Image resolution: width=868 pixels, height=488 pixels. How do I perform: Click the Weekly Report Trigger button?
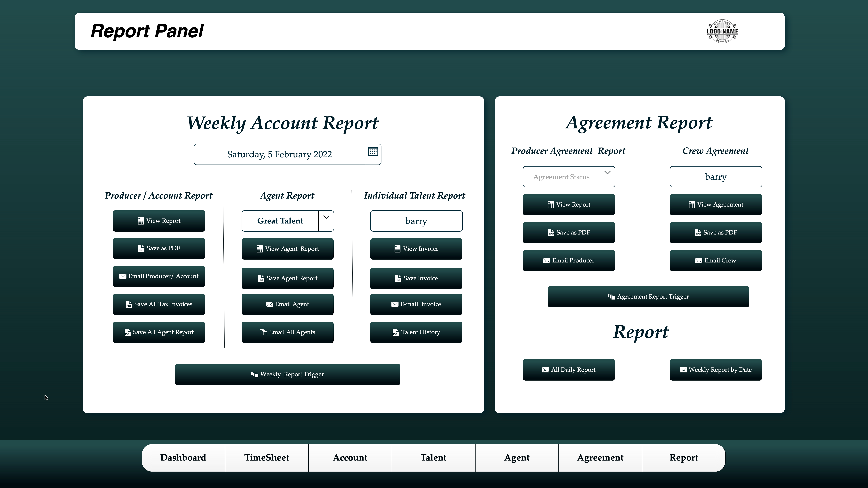coord(287,374)
